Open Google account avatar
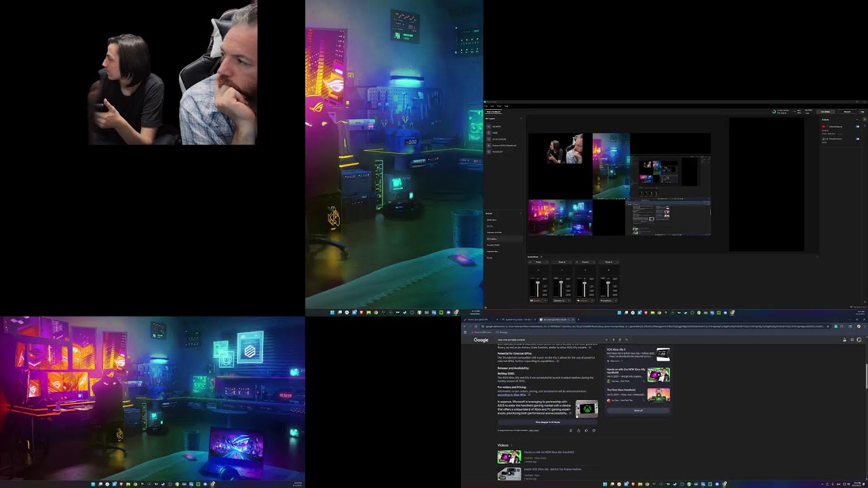 coord(859,340)
